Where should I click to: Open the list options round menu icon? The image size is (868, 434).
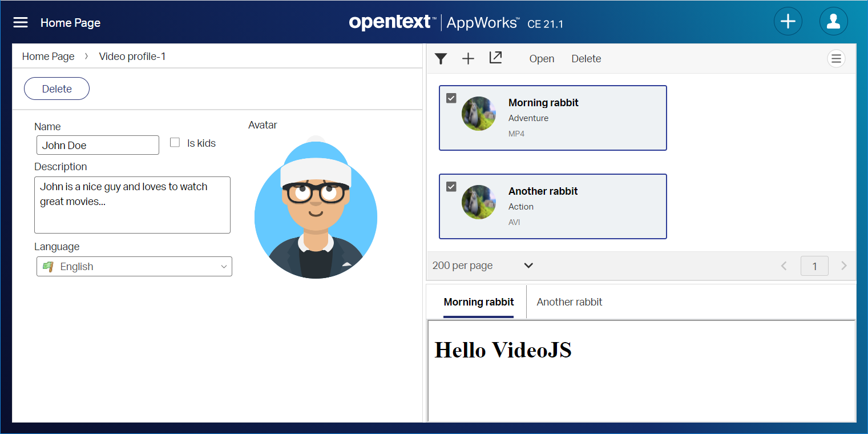(836, 59)
